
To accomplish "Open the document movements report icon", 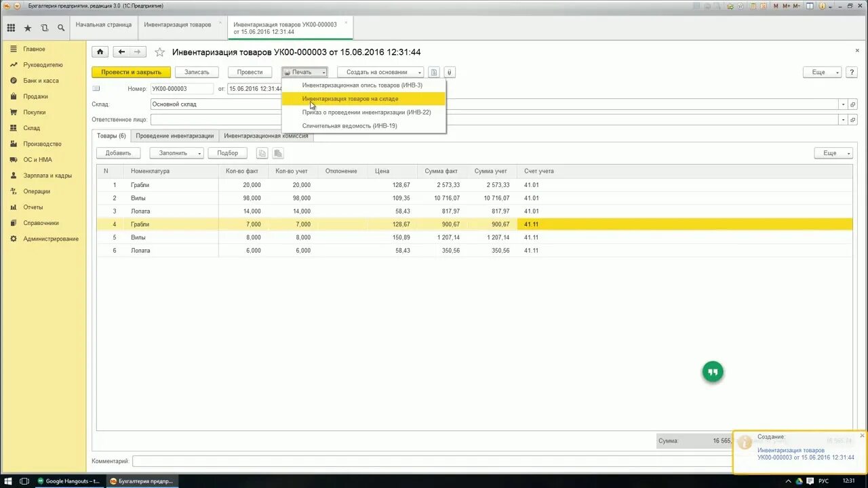I will pos(435,72).
